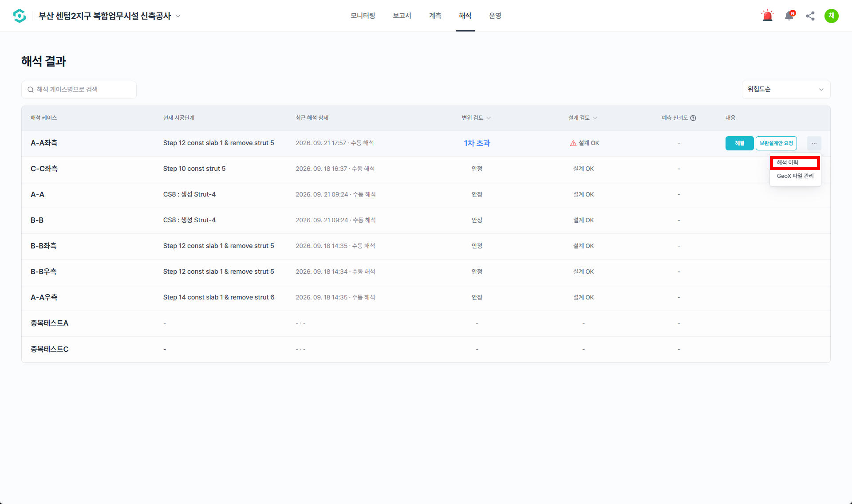This screenshot has width=852, height=504.
Task: Click the 2026. 09. 21 17:57 analysis detail
Action: point(335,143)
